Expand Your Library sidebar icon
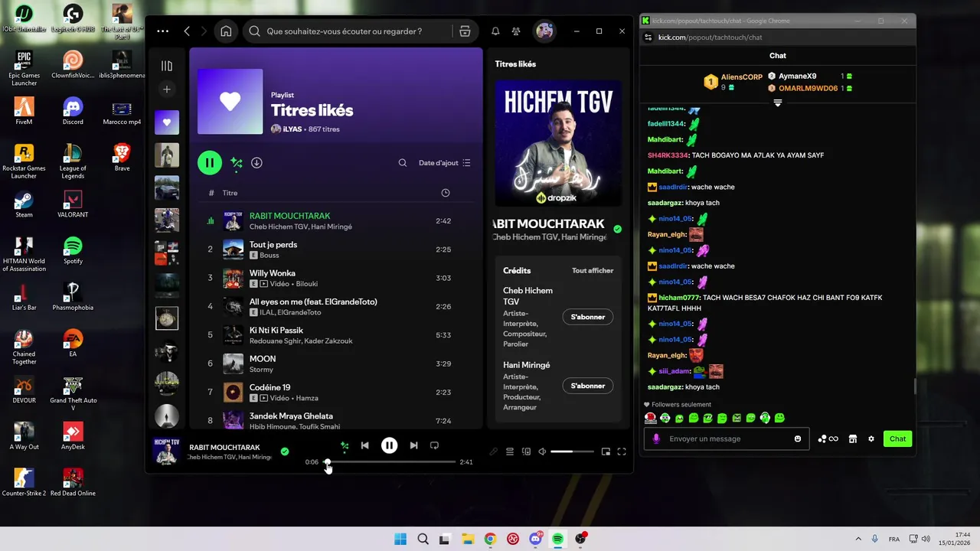 [x=167, y=66]
